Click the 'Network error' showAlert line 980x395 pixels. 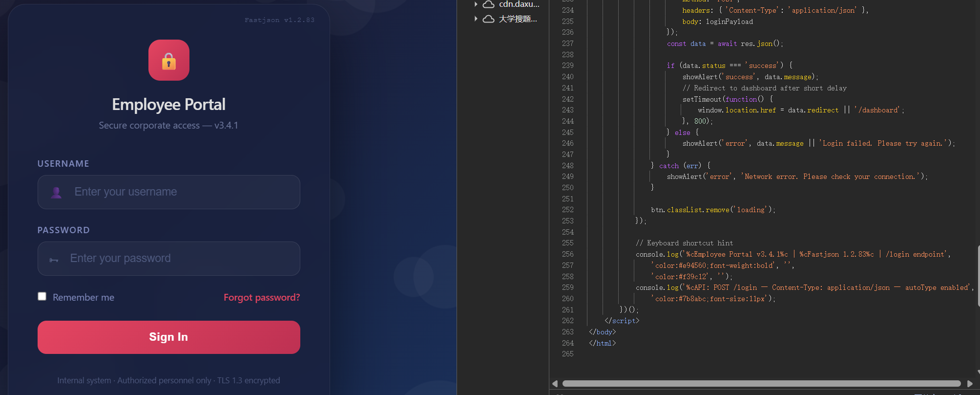797,176
